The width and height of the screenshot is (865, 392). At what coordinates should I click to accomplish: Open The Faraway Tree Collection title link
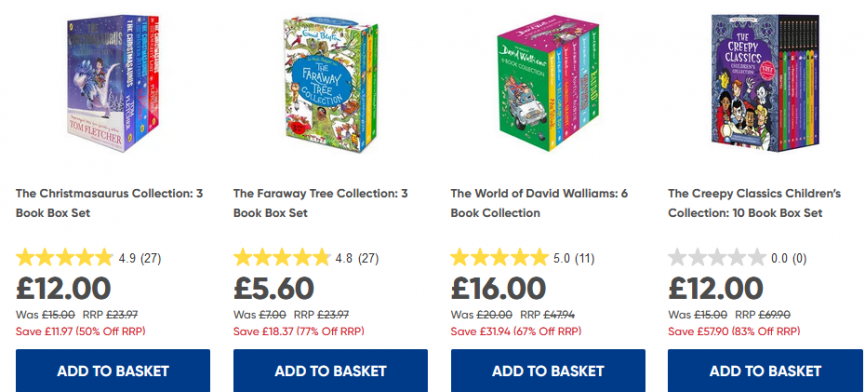tap(321, 203)
